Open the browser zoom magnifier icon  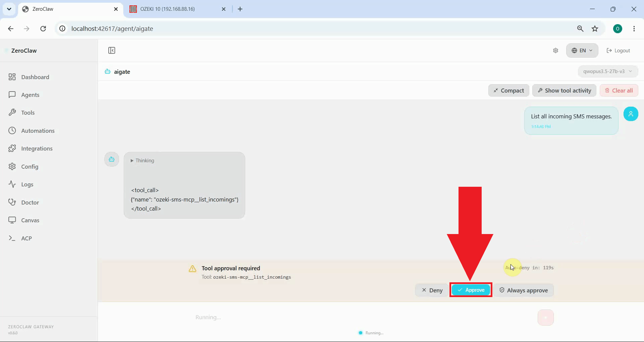tap(580, 29)
